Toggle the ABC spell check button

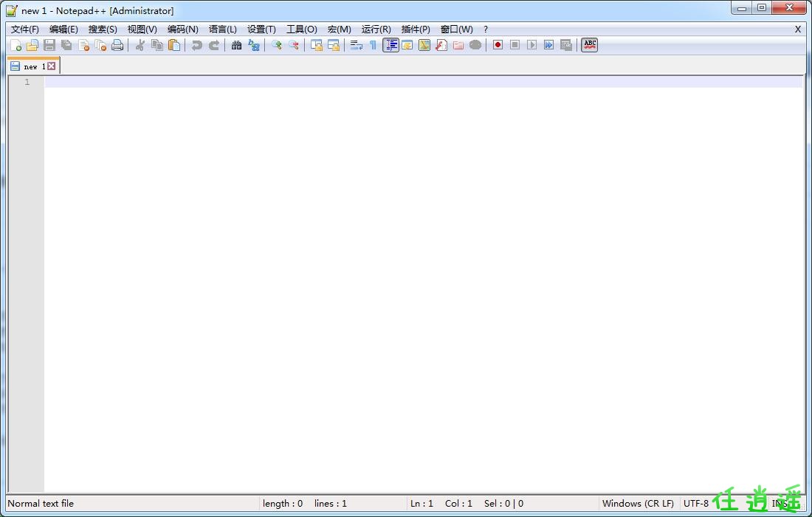pyautogui.click(x=589, y=46)
